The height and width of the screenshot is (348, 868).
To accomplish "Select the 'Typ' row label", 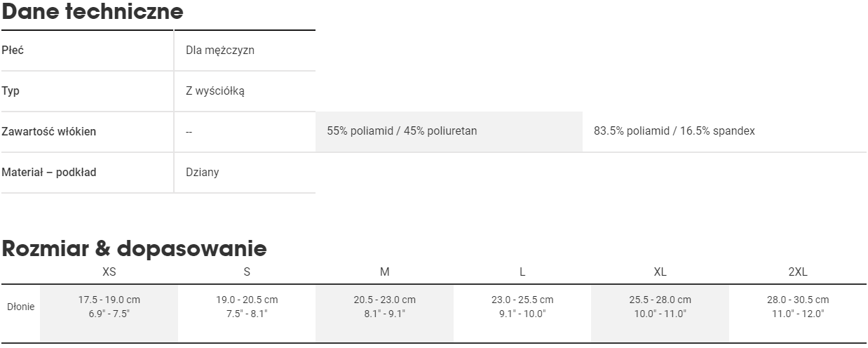I will tap(11, 91).
